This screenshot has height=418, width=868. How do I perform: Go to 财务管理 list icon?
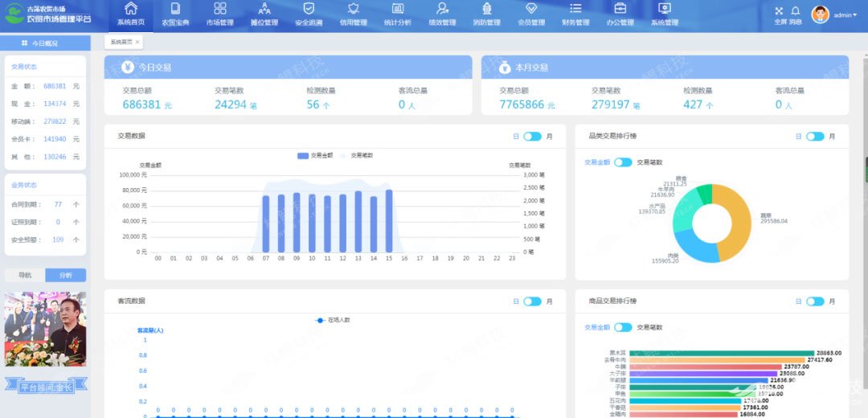[575, 10]
